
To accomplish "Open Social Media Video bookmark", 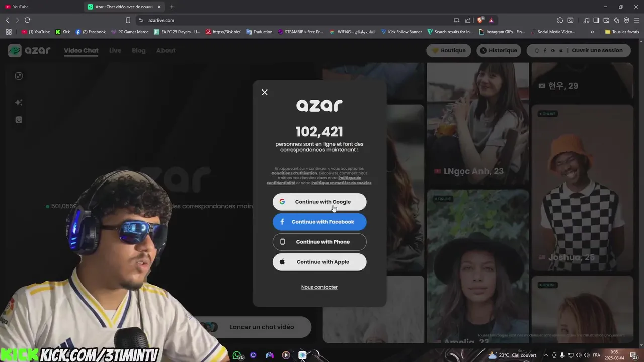I will [x=553, y=32].
